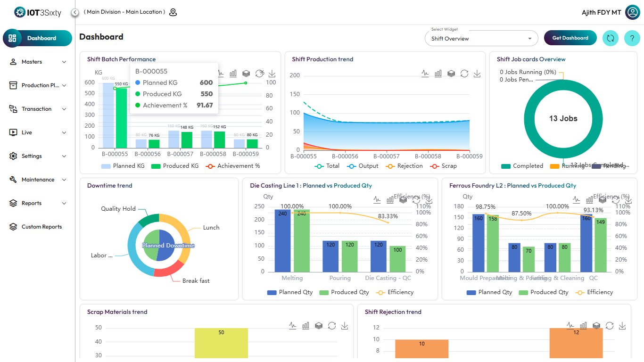Collapse the sidebar with the arrow button
The image size is (644, 362).
click(x=75, y=12)
